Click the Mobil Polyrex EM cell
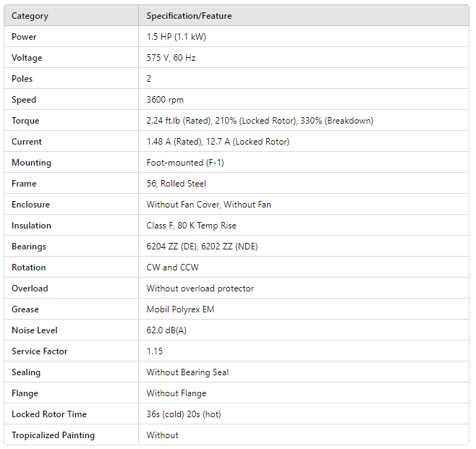 [180, 309]
